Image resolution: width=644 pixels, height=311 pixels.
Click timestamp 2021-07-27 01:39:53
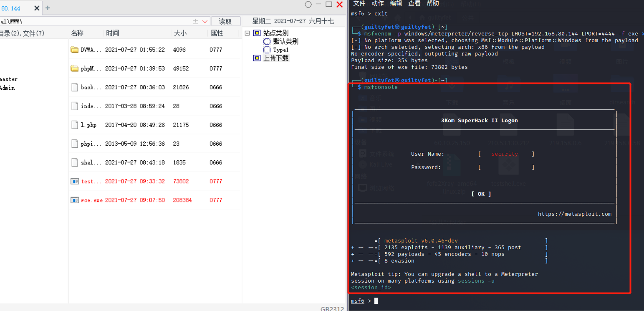135,68
